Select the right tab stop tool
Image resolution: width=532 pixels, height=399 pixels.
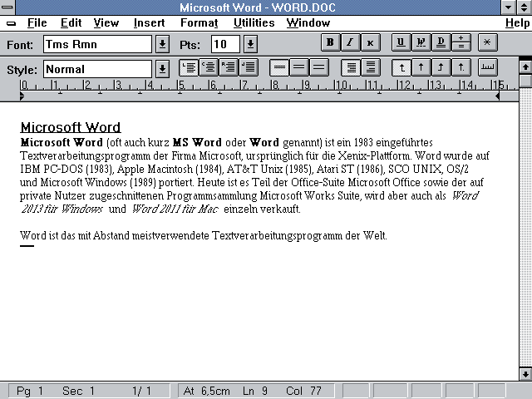pos(441,67)
